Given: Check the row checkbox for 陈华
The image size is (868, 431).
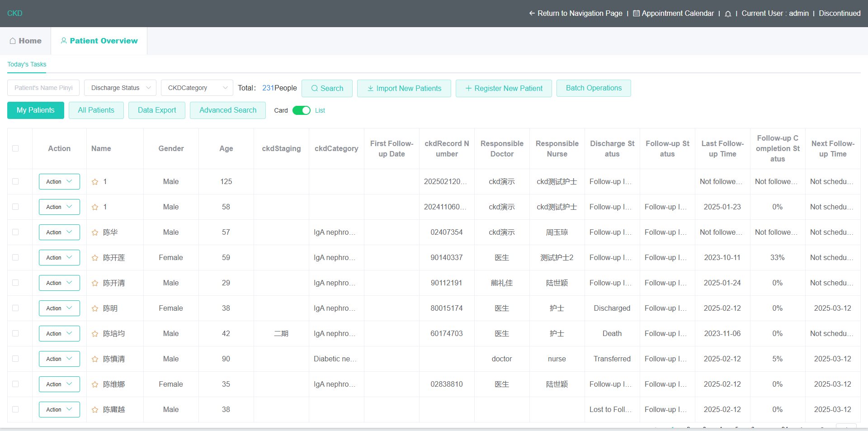Looking at the screenshot, I should (x=15, y=232).
